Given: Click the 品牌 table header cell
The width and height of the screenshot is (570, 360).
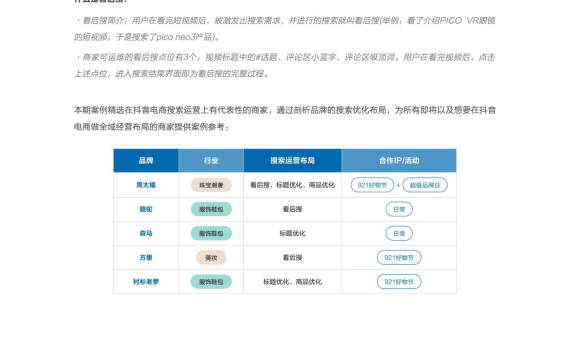Looking at the screenshot, I should tap(146, 160).
